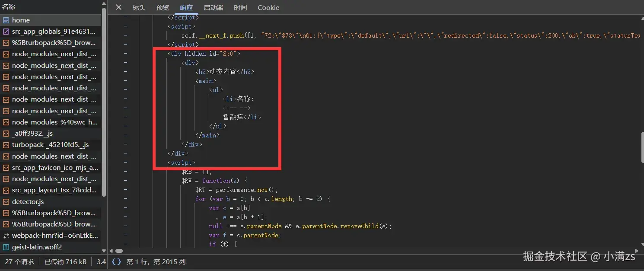Select the node_modules_%40swc_h request

51,122
